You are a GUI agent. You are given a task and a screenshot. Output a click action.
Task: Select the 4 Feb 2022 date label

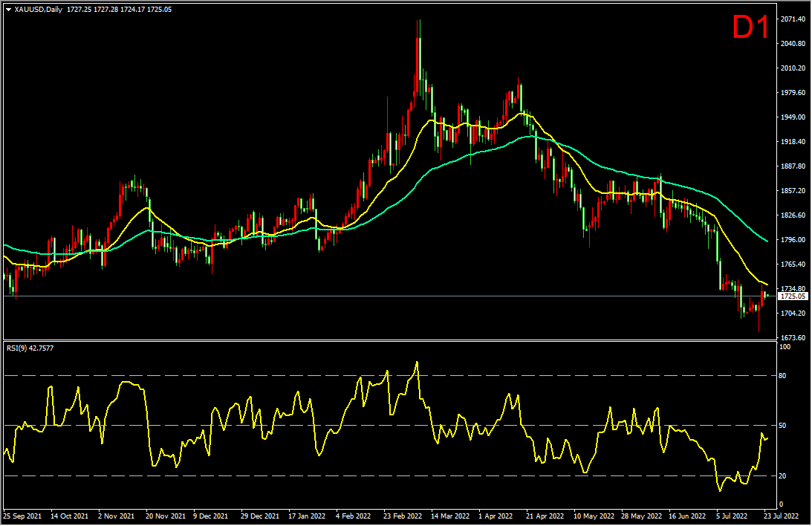pos(353,516)
